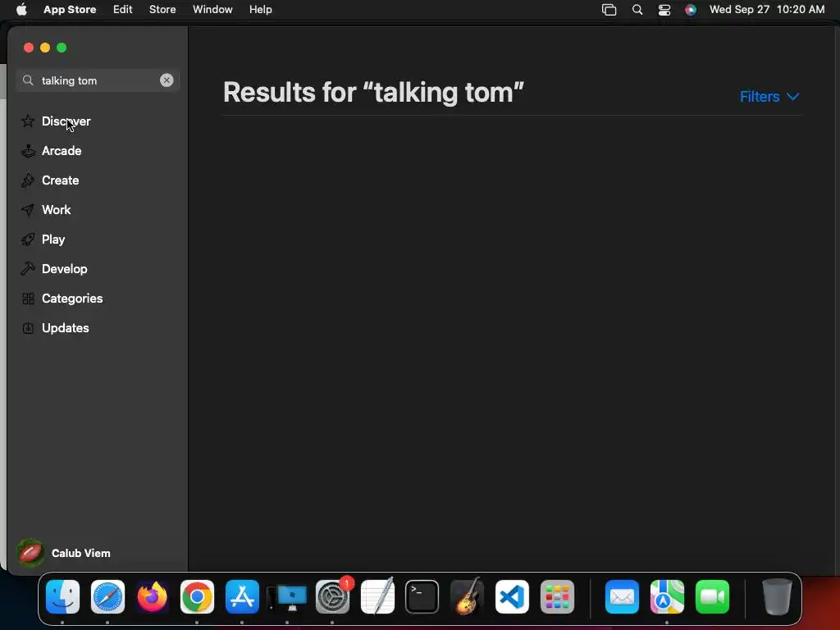Click the search magnifier icon in sidebar
840x630 pixels.
click(x=28, y=80)
